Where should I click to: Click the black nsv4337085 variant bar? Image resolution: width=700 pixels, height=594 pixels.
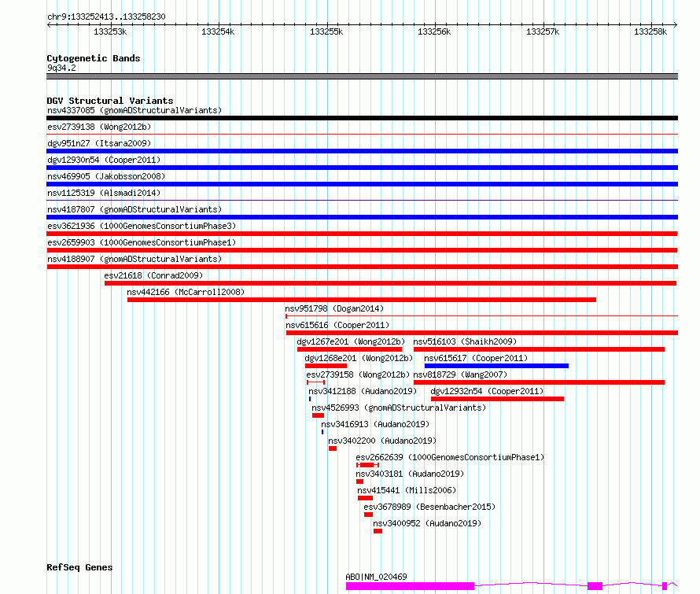[362, 118]
